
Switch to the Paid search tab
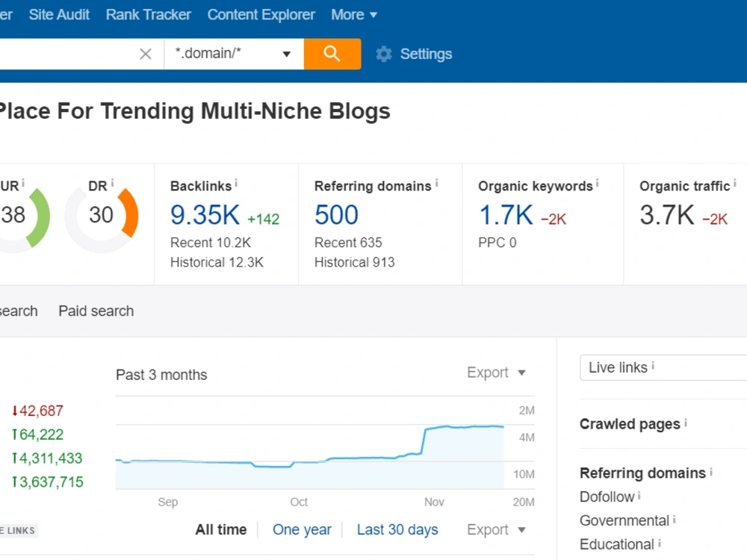[x=96, y=311]
